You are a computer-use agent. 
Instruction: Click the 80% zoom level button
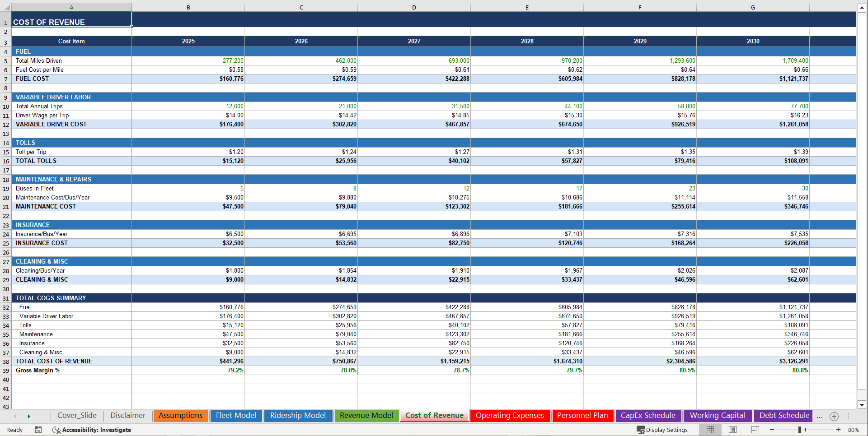[x=854, y=430]
